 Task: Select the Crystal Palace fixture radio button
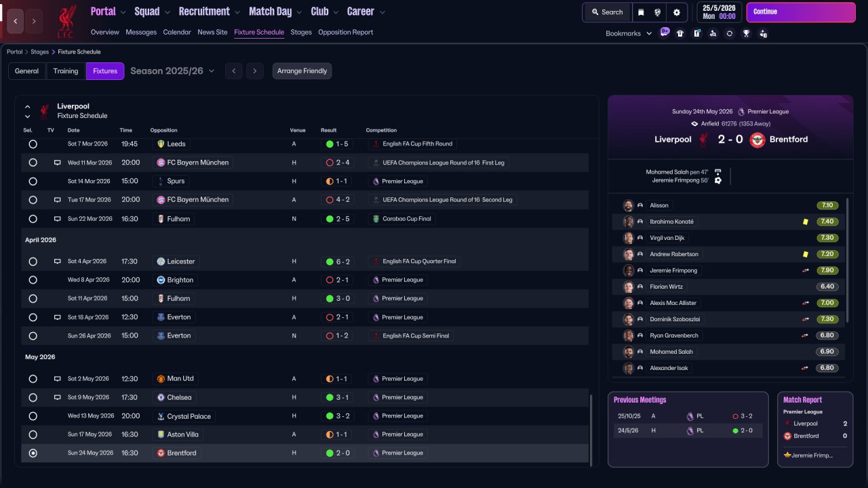coord(33,416)
